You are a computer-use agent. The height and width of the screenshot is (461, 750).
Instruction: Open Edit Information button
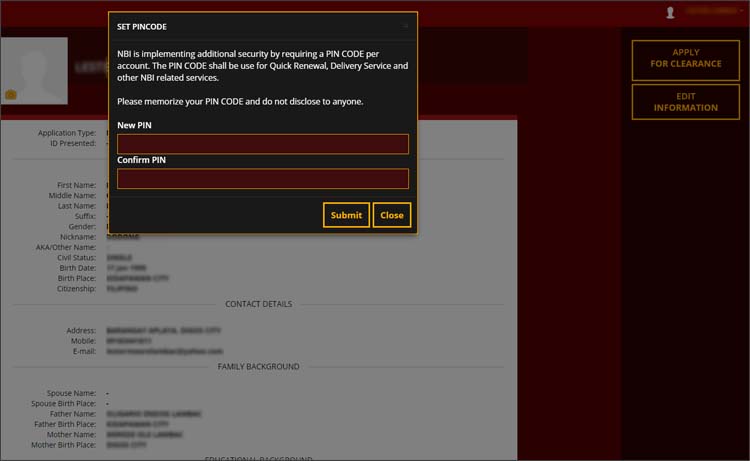coord(685,102)
